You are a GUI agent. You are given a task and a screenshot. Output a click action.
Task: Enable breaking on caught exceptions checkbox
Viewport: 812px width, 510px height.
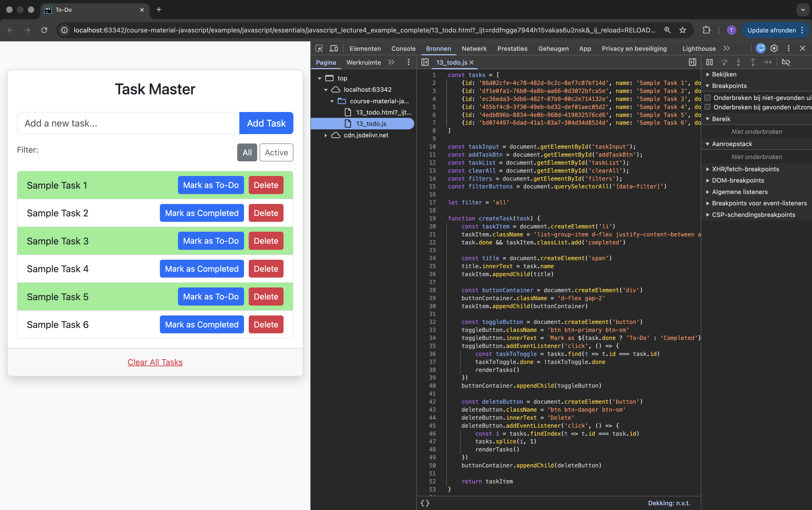pos(708,107)
